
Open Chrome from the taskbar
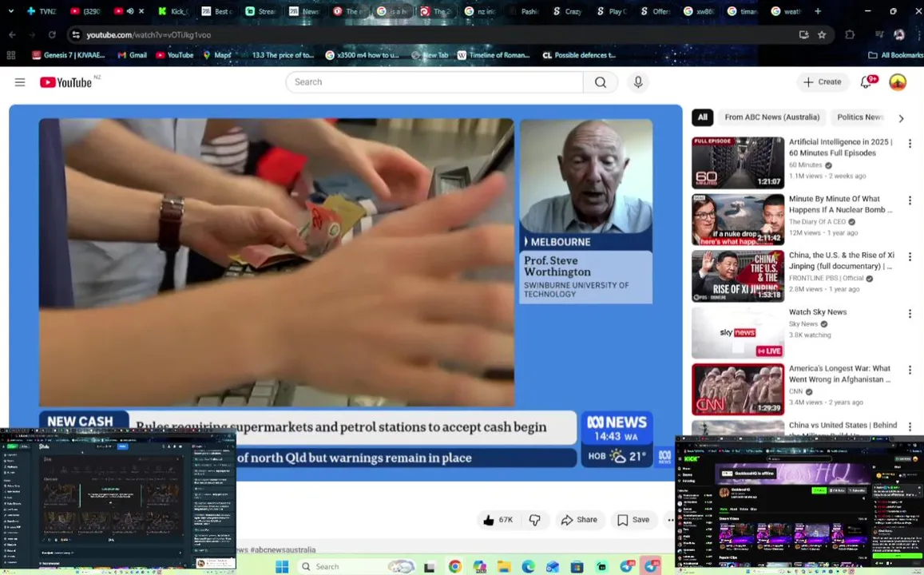click(x=455, y=566)
